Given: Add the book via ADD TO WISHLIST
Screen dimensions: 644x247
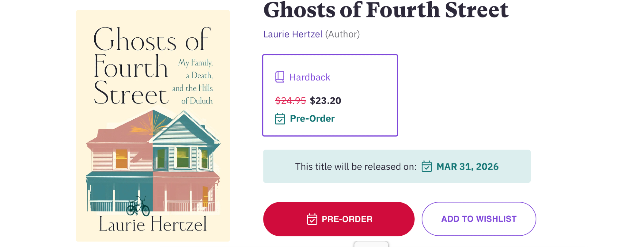Looking at the screenshot, I should 478,219.
